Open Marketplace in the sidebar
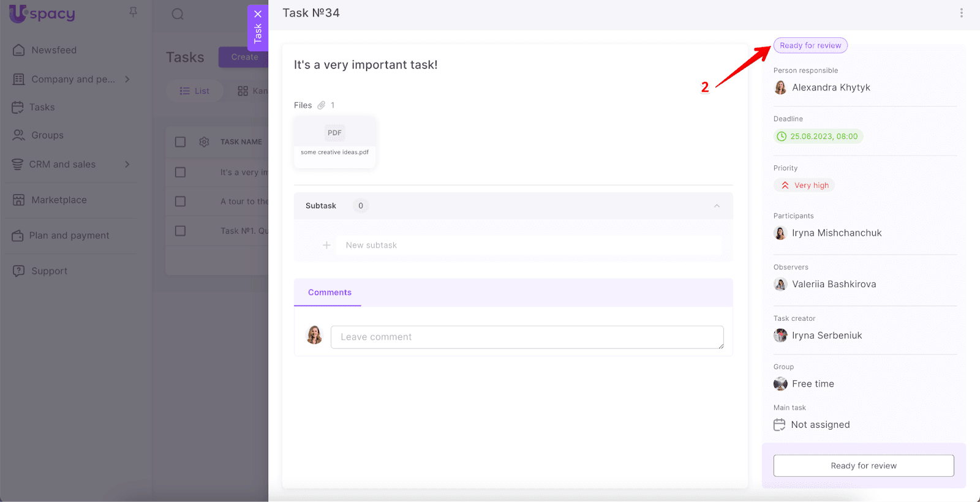The height and width of the screenshot is (502, 980). click(x=59, y=200)
